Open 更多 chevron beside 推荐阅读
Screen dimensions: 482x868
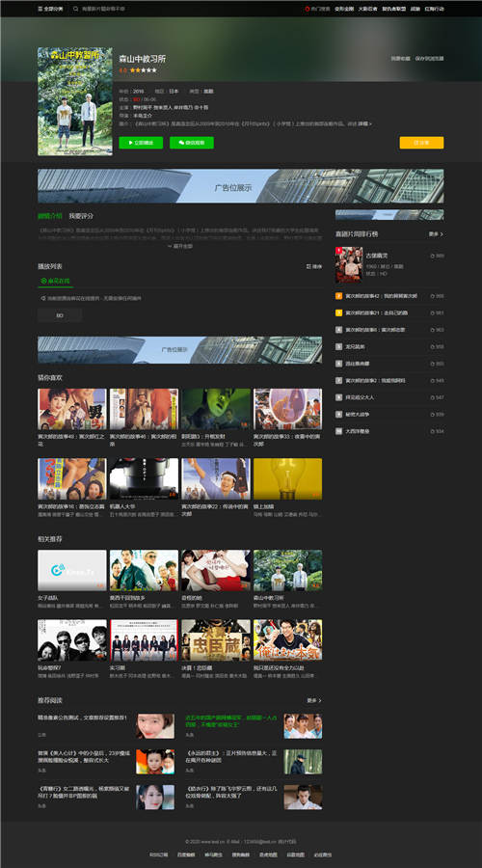320,700
